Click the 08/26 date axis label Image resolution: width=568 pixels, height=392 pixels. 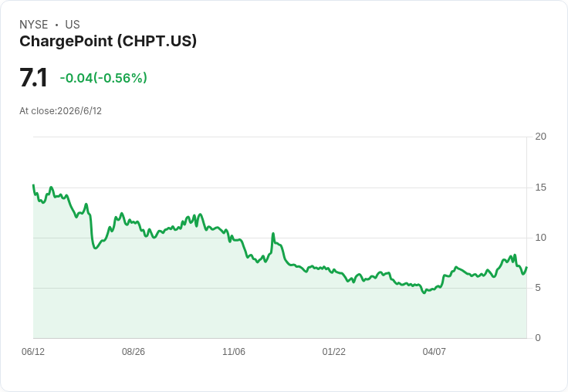point(134,351)
